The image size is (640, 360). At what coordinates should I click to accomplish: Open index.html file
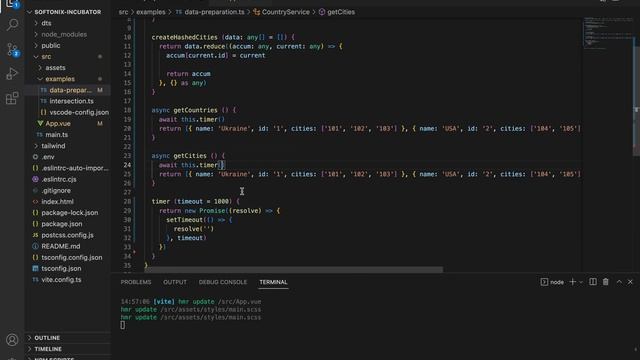(x=58, y=201)
